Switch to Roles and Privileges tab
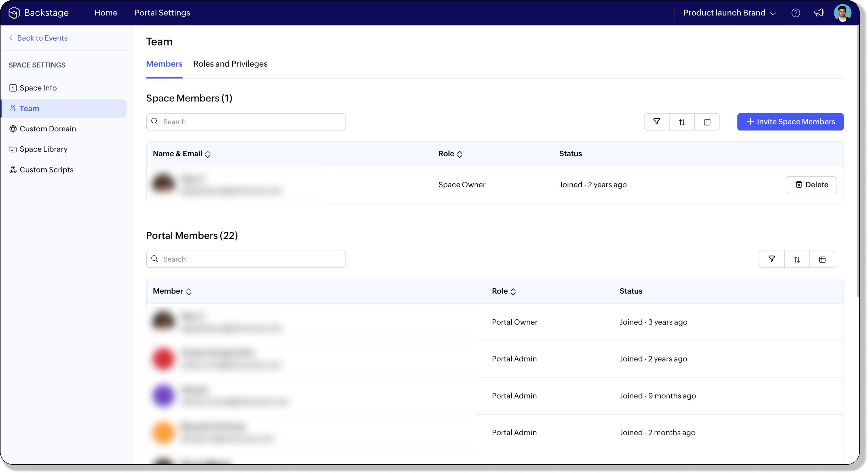This screenshot has width=868, height=473. click(x=230, y=64)
